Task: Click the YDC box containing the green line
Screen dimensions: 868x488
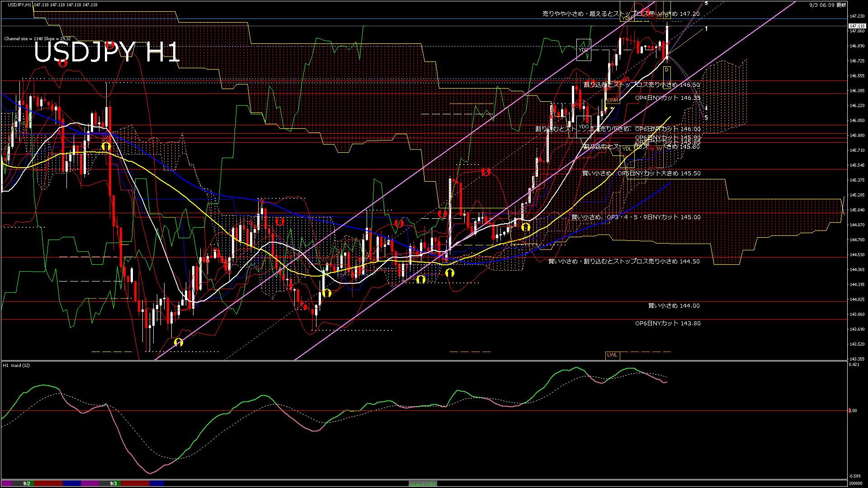Action: point(584,50)
